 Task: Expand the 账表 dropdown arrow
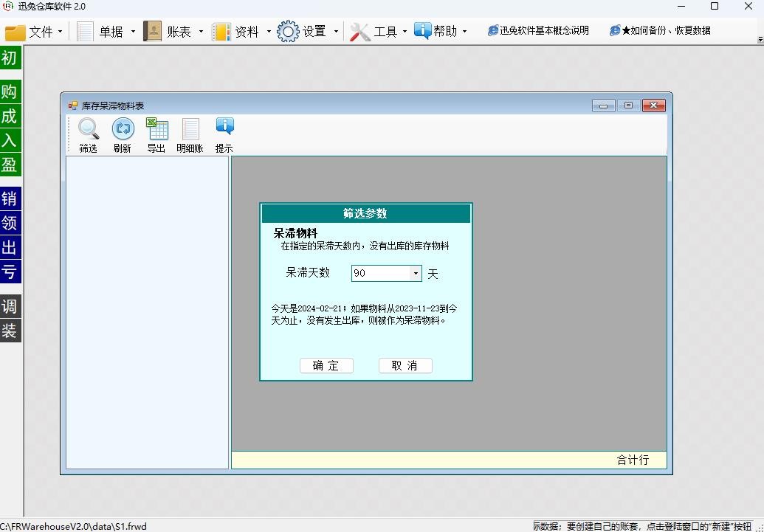tap(201, 32)
